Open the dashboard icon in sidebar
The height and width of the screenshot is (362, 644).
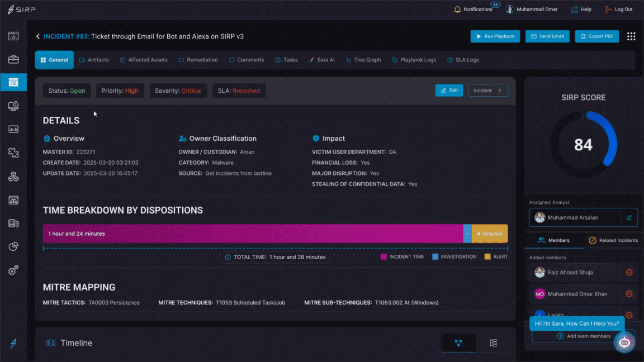pyautogui.click(x=13, y=36)
